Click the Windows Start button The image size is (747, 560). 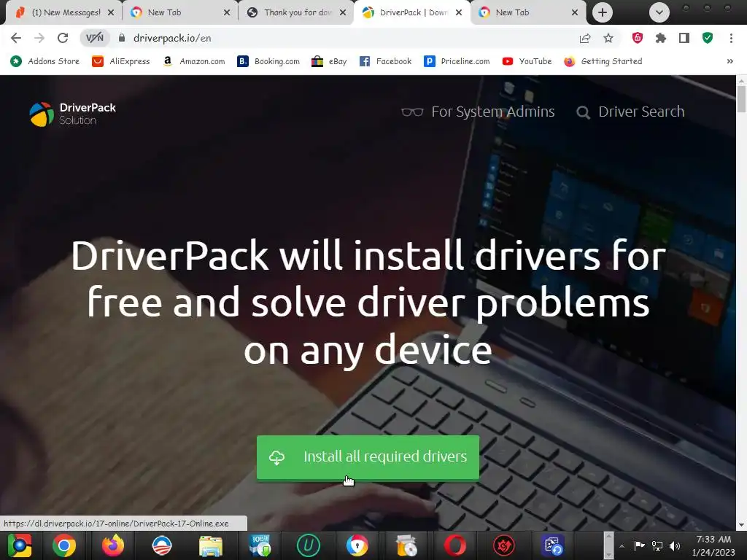click(x=20, y=545)
